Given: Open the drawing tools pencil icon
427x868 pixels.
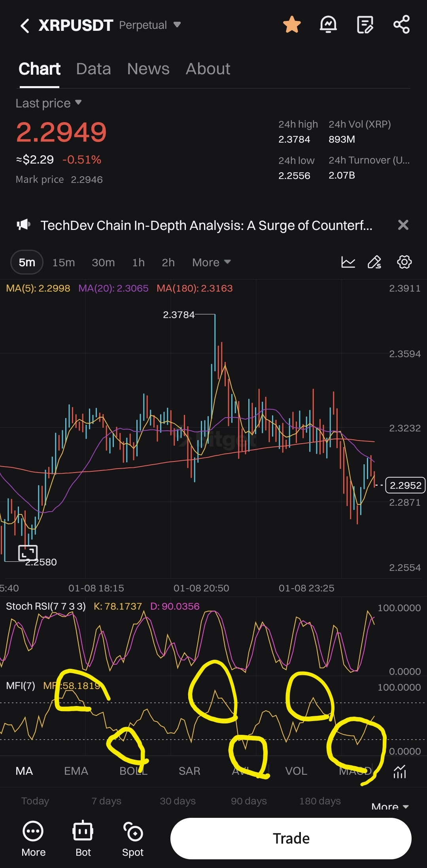Looking at the screenshot, I should pos(374,262).
